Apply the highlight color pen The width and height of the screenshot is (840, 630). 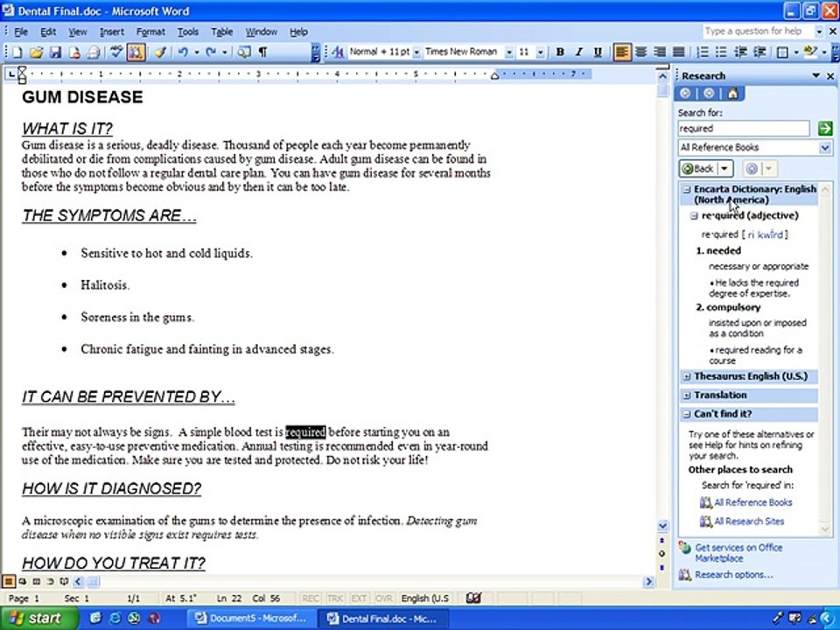point(810,52)
